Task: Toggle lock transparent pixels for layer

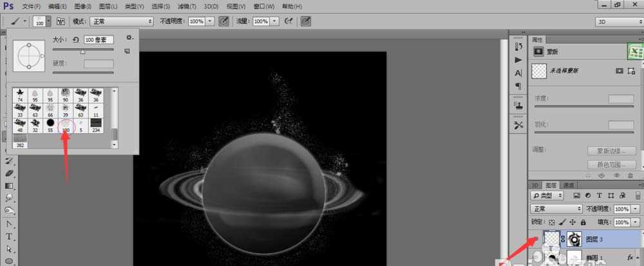Action: pyautogui.click(x=550, y=222)
